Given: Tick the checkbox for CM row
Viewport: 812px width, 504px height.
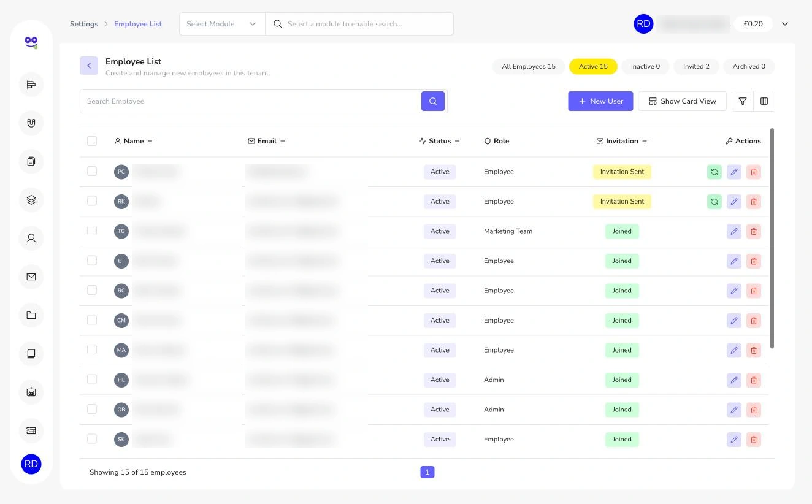Looking at the screenshot, I should 92,319.
